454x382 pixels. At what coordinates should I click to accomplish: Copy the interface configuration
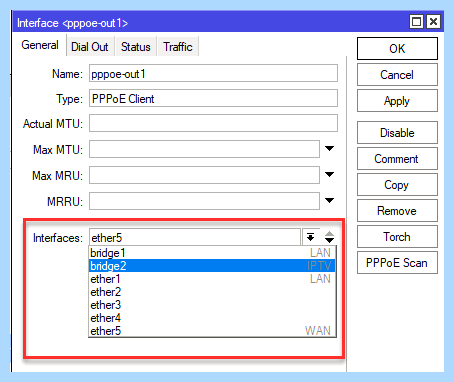(x=397, y=185)
